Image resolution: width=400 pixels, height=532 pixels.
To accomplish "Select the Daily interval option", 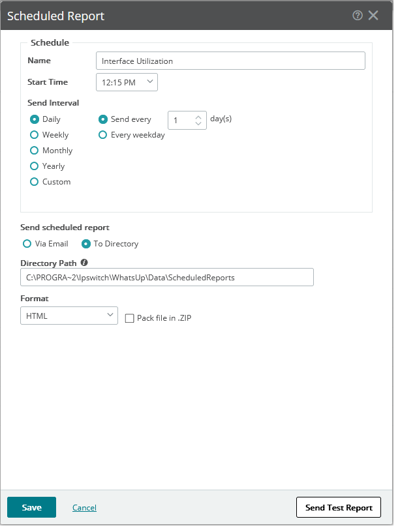I will (35, 119).
